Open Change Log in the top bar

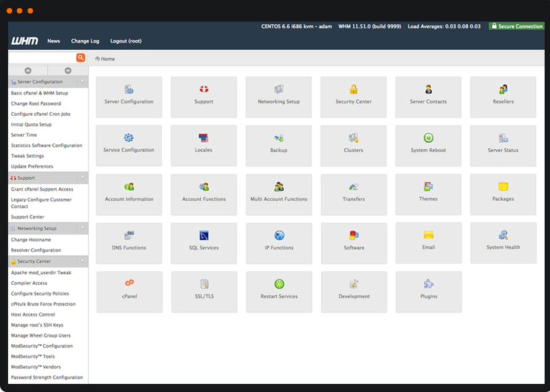point(85,41)
